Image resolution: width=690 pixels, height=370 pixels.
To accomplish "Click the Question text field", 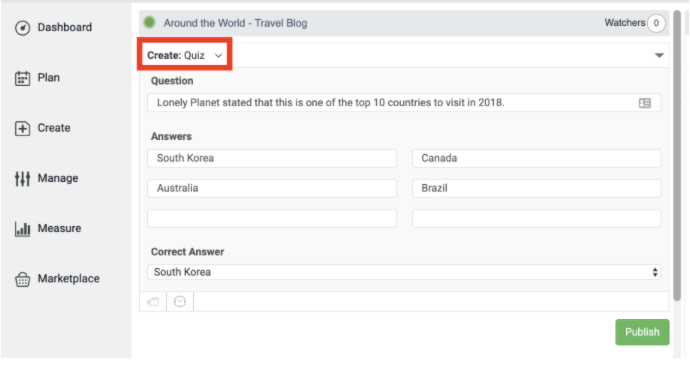I will 404,103.
